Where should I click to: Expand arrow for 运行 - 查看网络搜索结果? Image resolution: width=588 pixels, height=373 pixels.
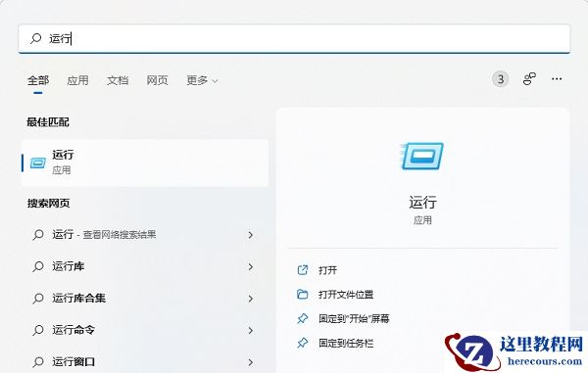[251, 235]
